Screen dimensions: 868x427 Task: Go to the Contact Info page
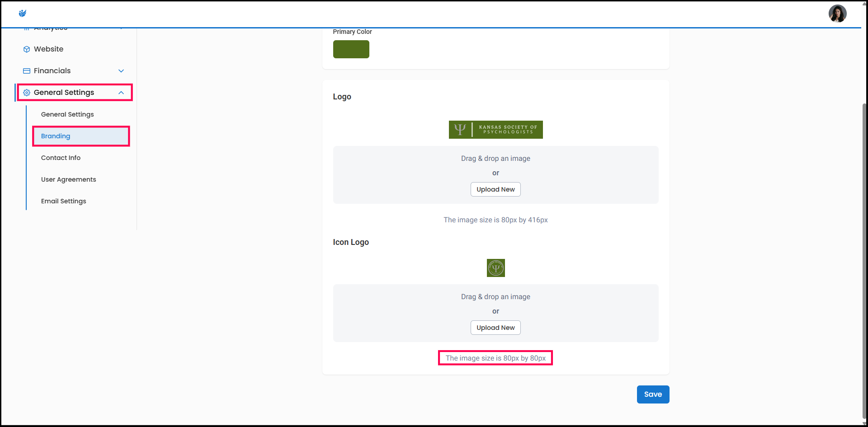61,158
